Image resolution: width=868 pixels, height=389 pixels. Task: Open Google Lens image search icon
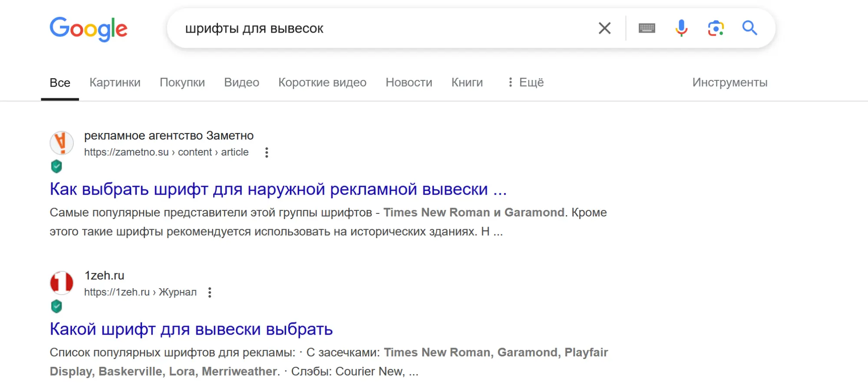pyautogui.click(x=716, y=28)
